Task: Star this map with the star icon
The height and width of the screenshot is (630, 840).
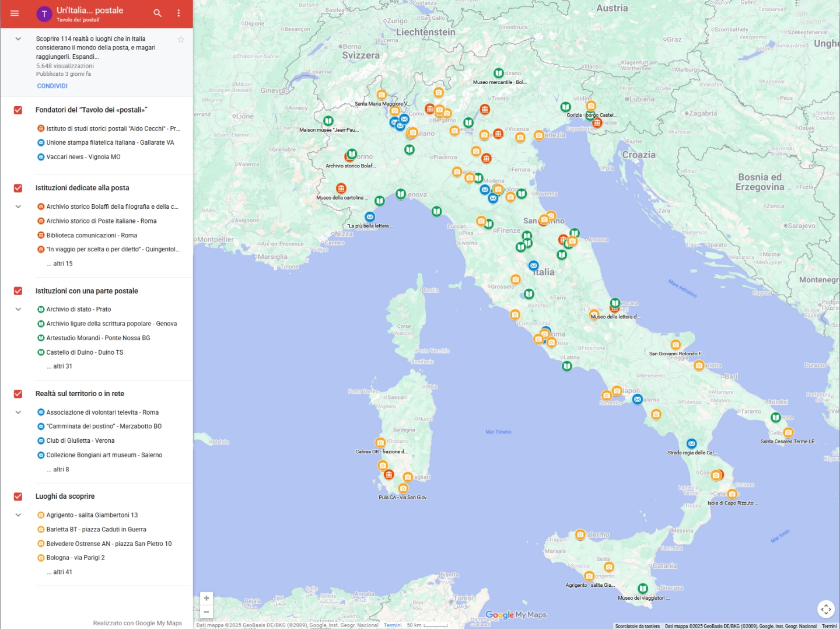Action: click(x=181, y=39)
